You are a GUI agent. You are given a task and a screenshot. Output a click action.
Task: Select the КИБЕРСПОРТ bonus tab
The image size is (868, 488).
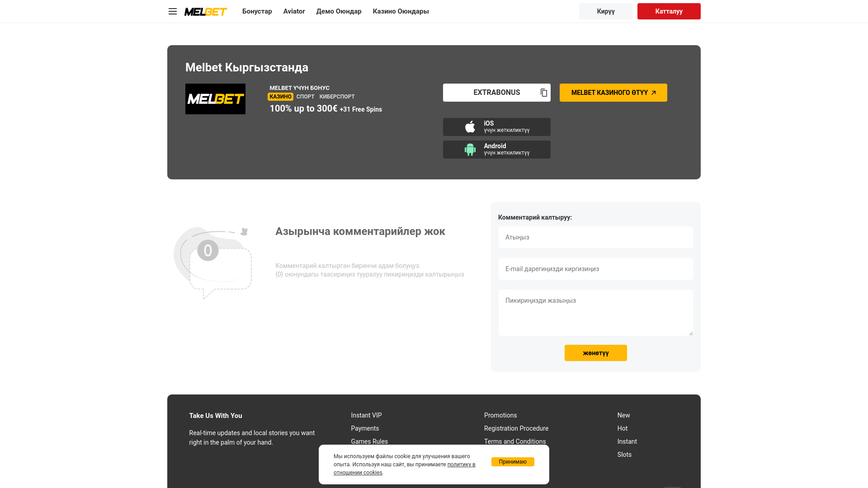337,97
